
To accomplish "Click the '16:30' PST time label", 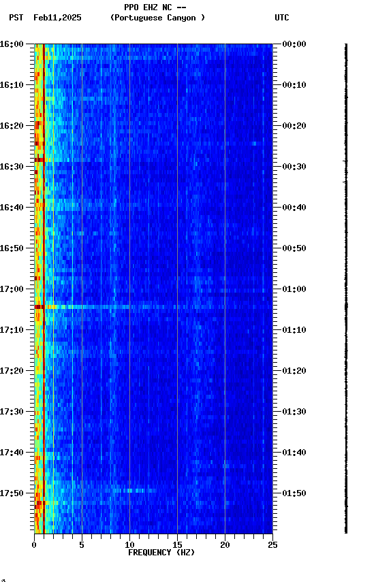I will pos(12,167).
